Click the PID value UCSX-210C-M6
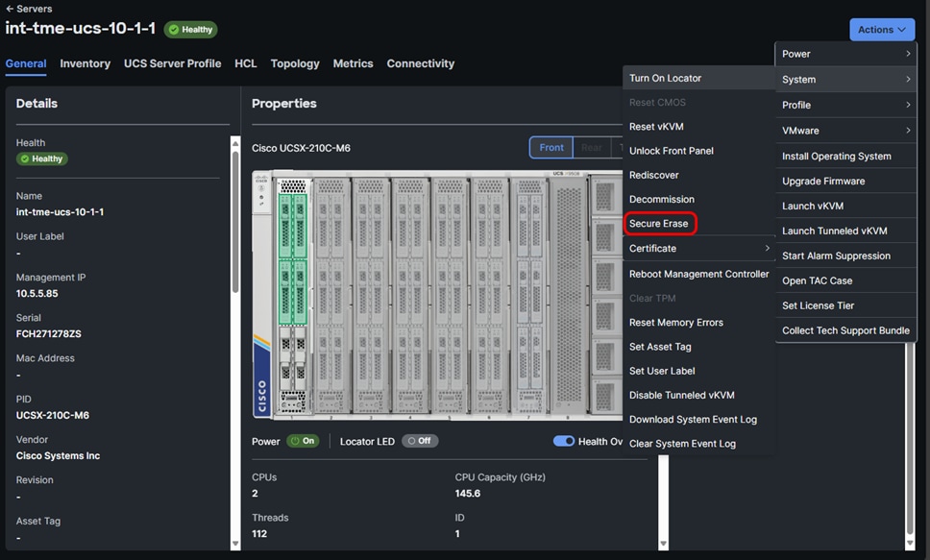Image resolution: width=930 pixels, height=560 pixels. point(52,415)
